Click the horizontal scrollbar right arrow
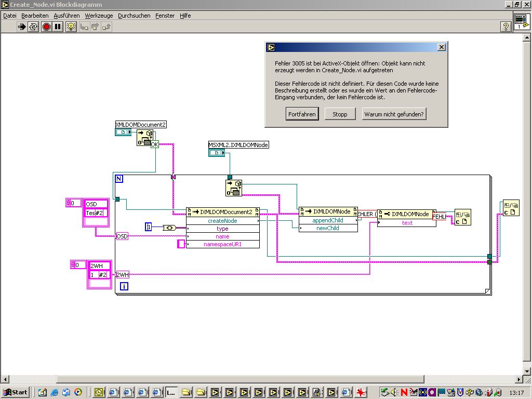This screenshot has height=399, width=532. point(519,379)
